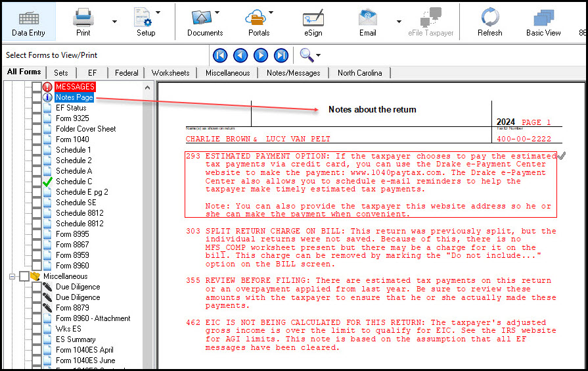Viewport: 588px width, 371px height.
Task: Open the Federal tab
Action: pos(126,73)
